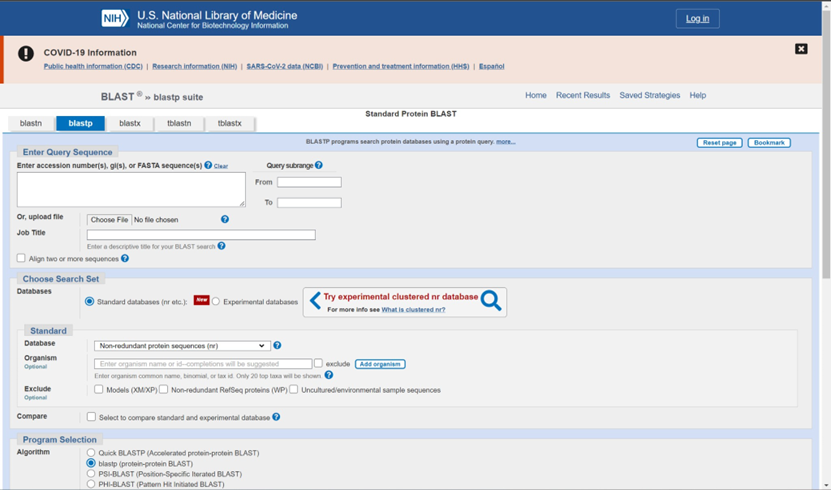Open help icon for Align two or more sequences

pos(125,259)
